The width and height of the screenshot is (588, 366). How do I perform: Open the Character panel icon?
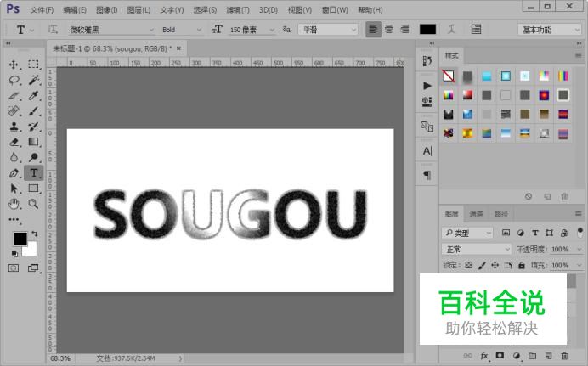(x=427, y=151)
